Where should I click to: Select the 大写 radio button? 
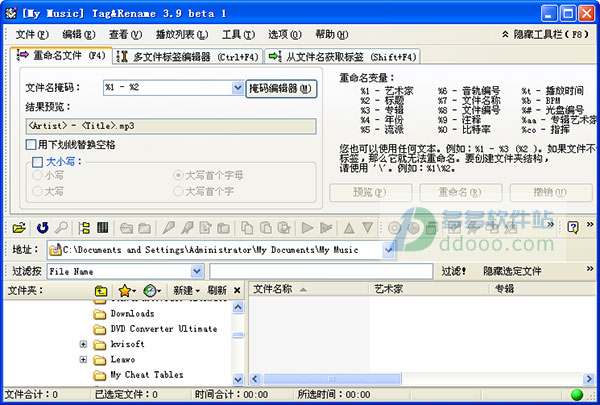tap(38, 191)
